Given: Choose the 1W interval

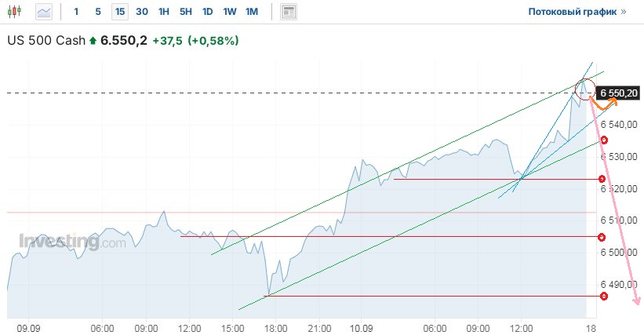Looking at the screenshot, I should (229, 12).
